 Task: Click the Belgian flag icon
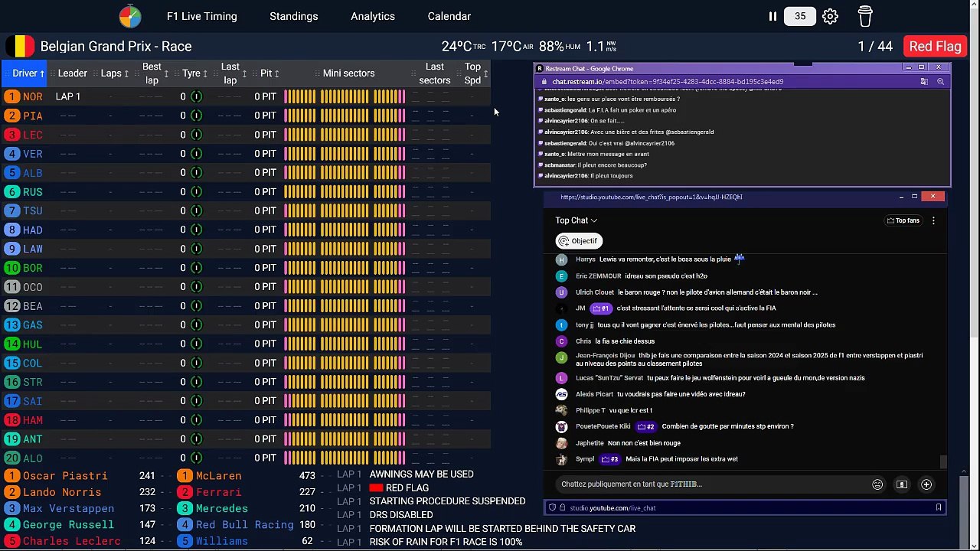pos(20,46)
